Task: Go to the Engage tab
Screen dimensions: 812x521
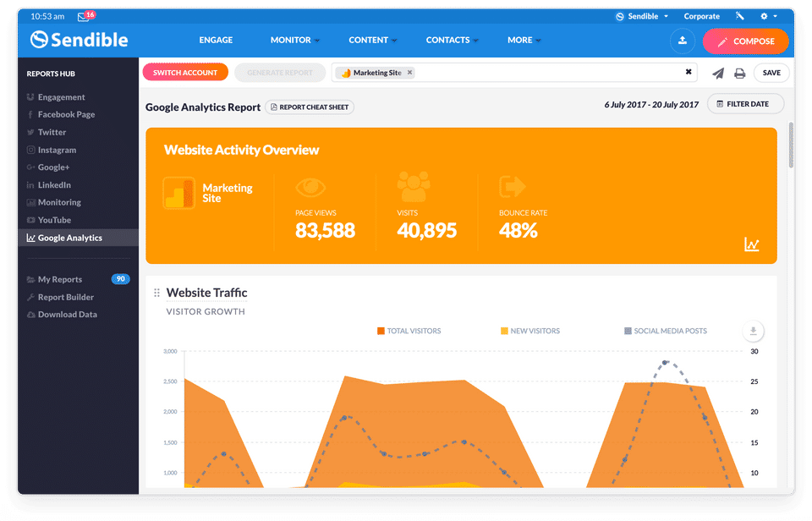Action: click(216, 40)
